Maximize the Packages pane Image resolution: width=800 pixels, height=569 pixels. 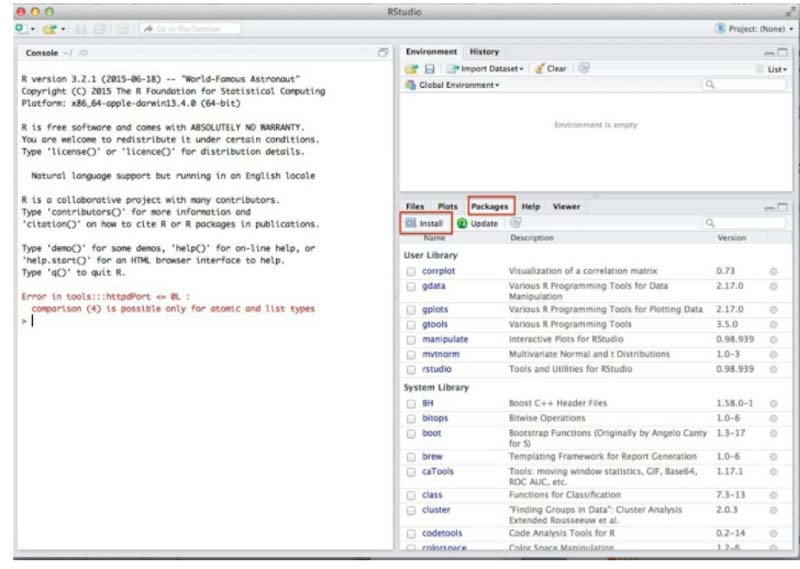(x=782, y=207)
